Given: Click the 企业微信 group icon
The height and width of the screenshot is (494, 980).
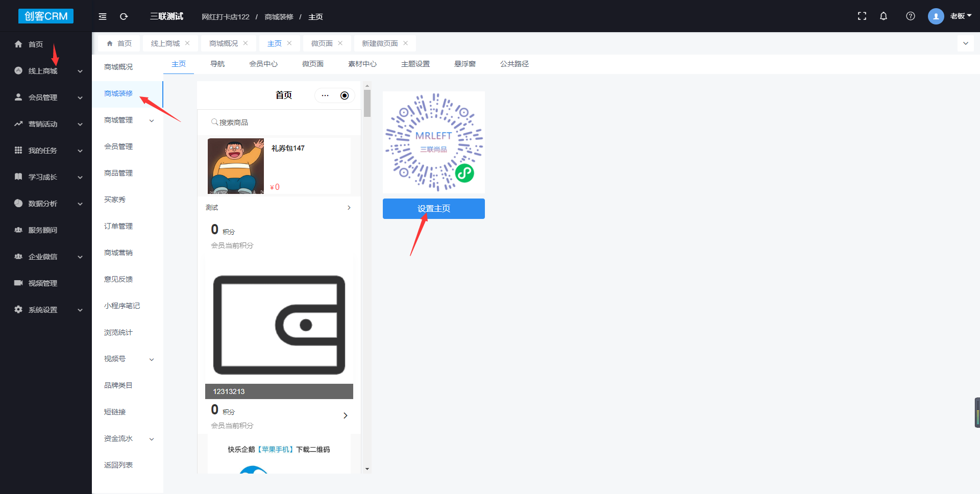Looking at the screenshot, I should point(18,257).
